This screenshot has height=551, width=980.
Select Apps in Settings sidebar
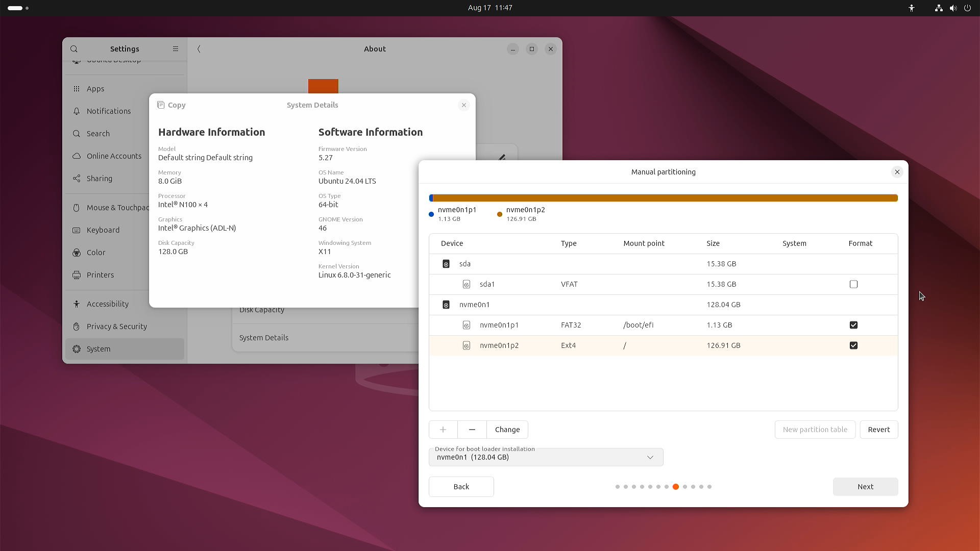pos(125,89)
